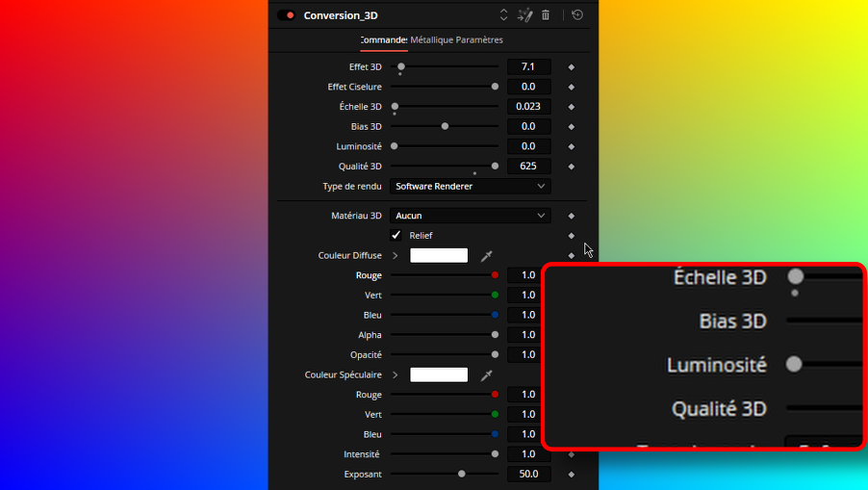Click the Qualité 3D value field

pyautogui.click(x=528, y=167)
